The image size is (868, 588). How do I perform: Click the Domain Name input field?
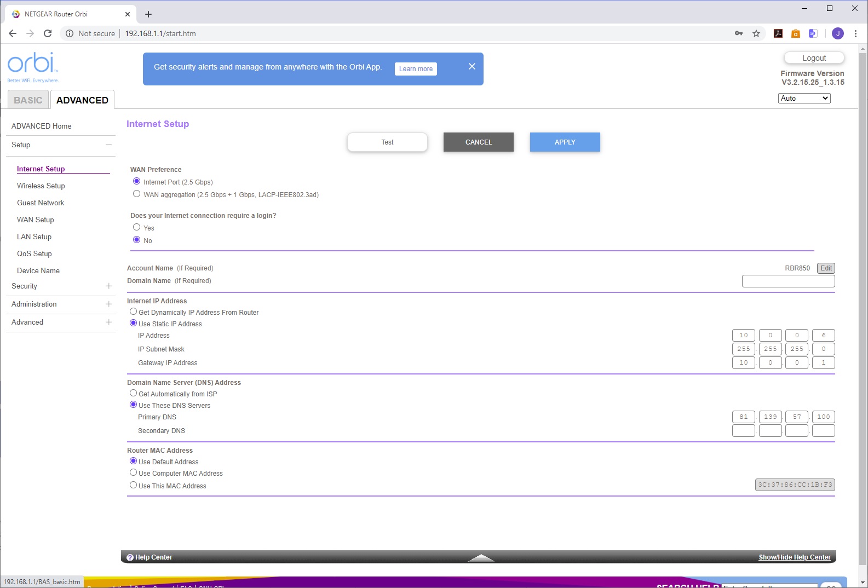789,281
